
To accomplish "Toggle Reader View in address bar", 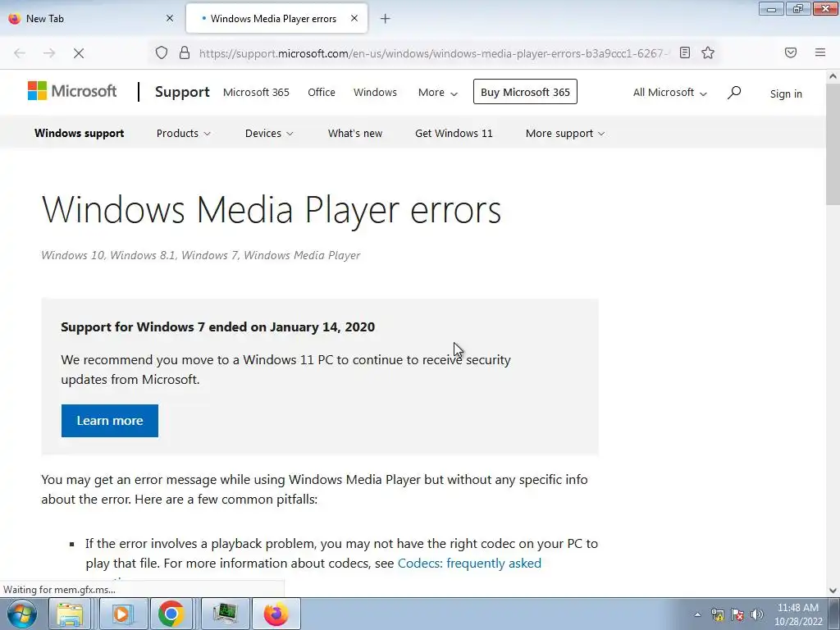I will point(685,52).
